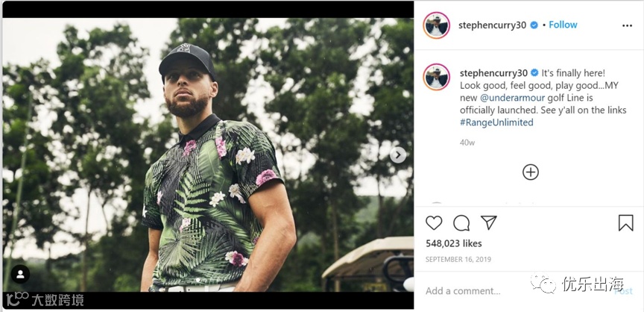View the 548,023 likes list
Screen dimensions: 644x312
click(453, 243)
